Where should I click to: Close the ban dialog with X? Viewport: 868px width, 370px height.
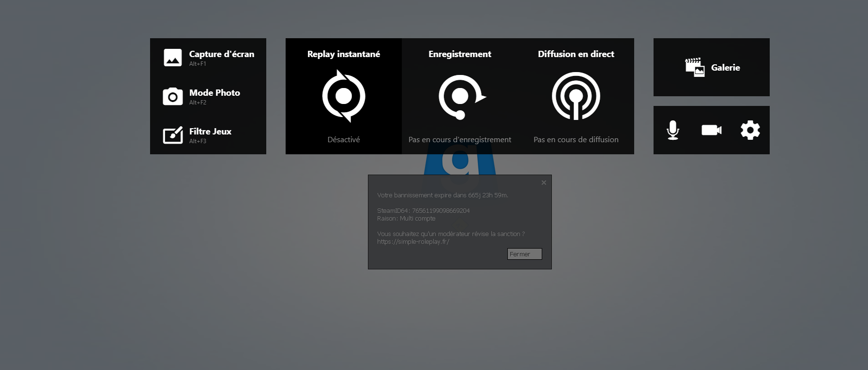click(x=544, y=182)
